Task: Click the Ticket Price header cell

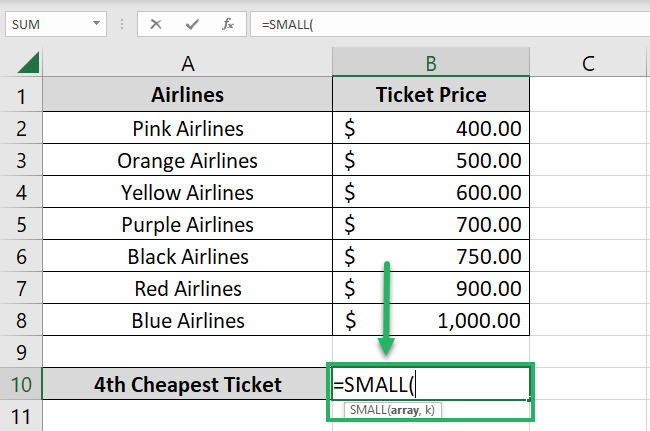Action: (431, 96)
